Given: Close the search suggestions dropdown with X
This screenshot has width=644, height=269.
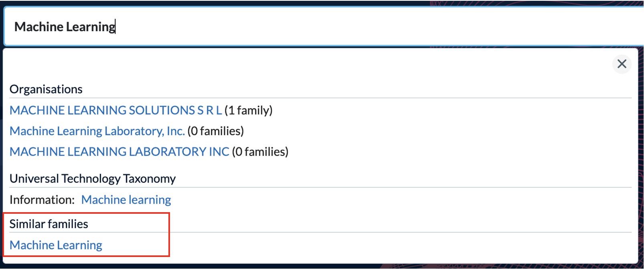Looking at the screenshot, I should click(x=622, y=64).
